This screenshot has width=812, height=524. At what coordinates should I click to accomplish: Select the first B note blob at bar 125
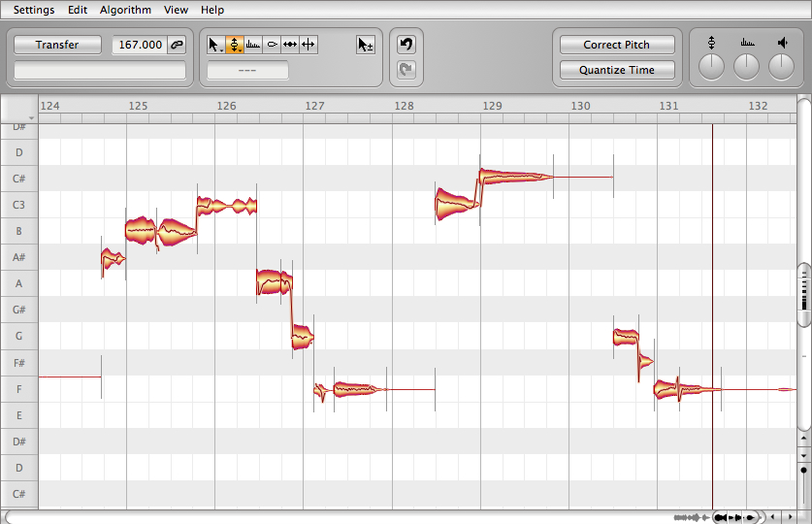141,230
